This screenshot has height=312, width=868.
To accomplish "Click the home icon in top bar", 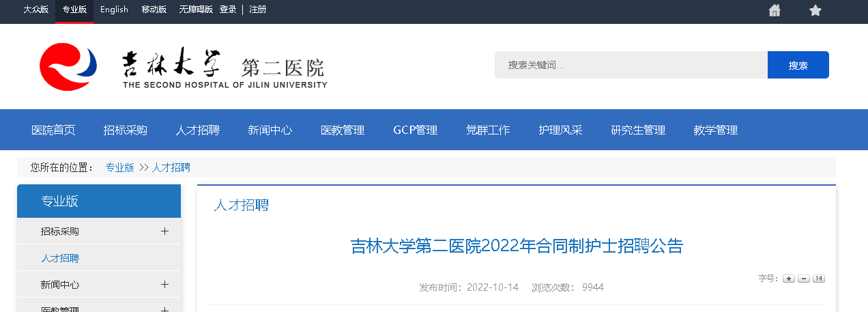I will [x=774, y=10].
